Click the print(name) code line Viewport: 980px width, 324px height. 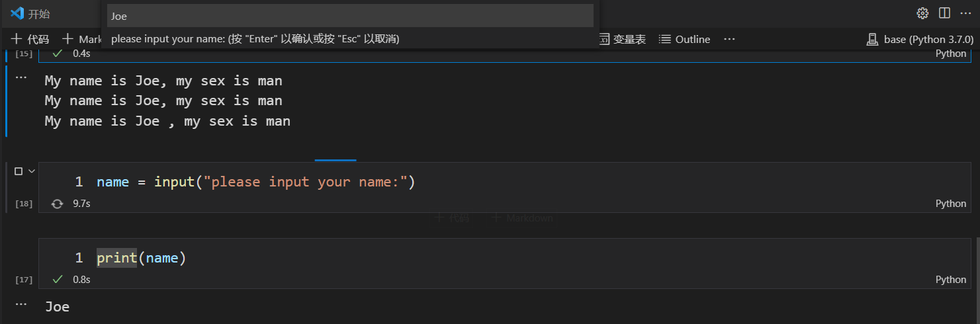tap(142, 258)
